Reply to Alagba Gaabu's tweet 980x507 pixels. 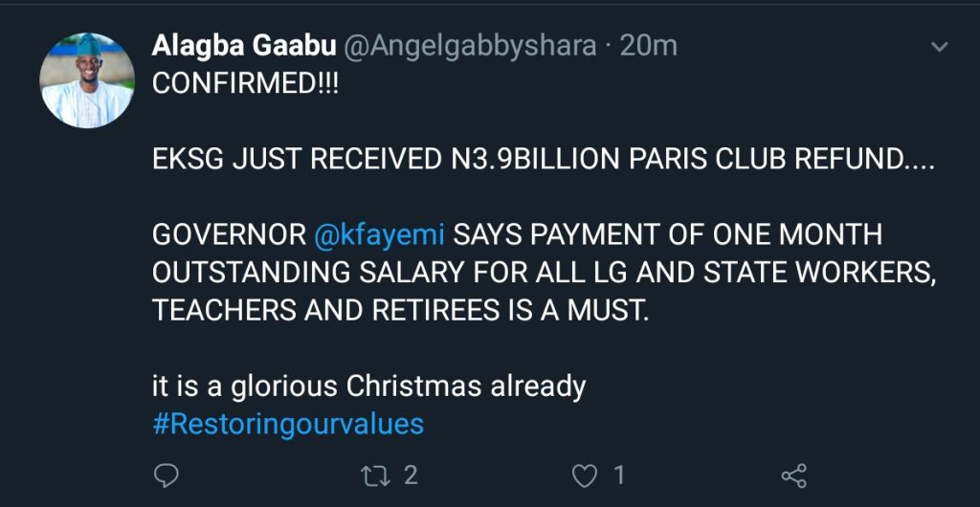tap(167, 474)
